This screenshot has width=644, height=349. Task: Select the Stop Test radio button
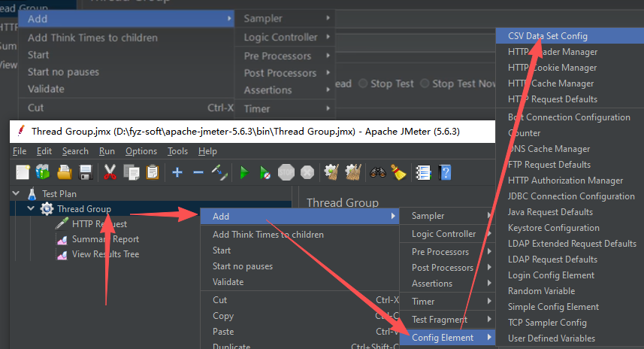click(363, 83)
